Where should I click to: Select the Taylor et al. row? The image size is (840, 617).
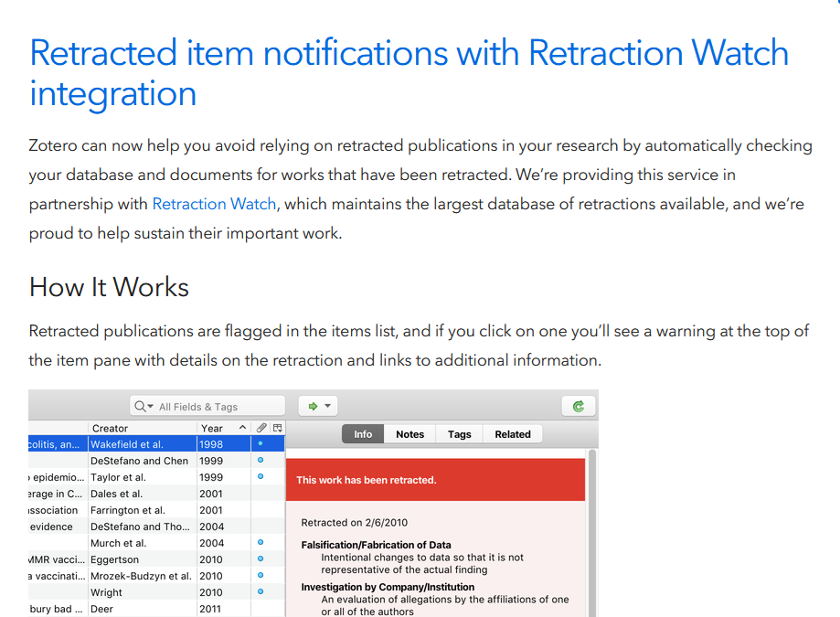coord(156,477)
